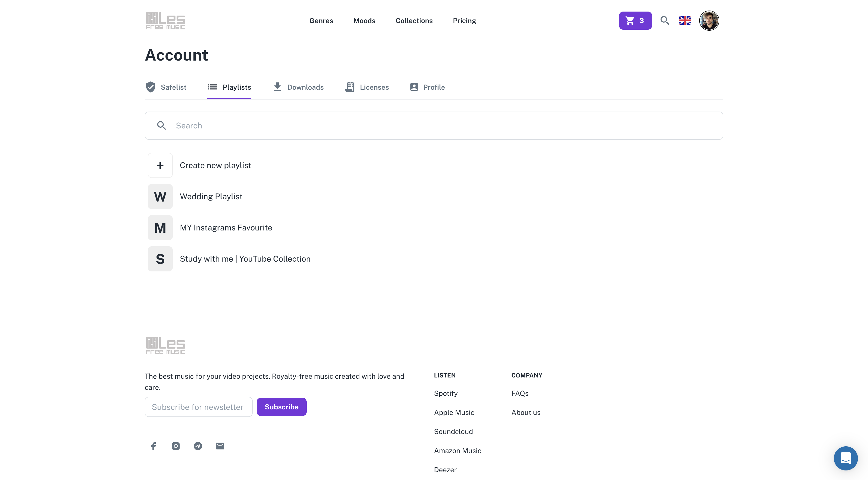This screenshot has height=480, width=868.
Task: Open the About us link
Action: coord(526,412)
